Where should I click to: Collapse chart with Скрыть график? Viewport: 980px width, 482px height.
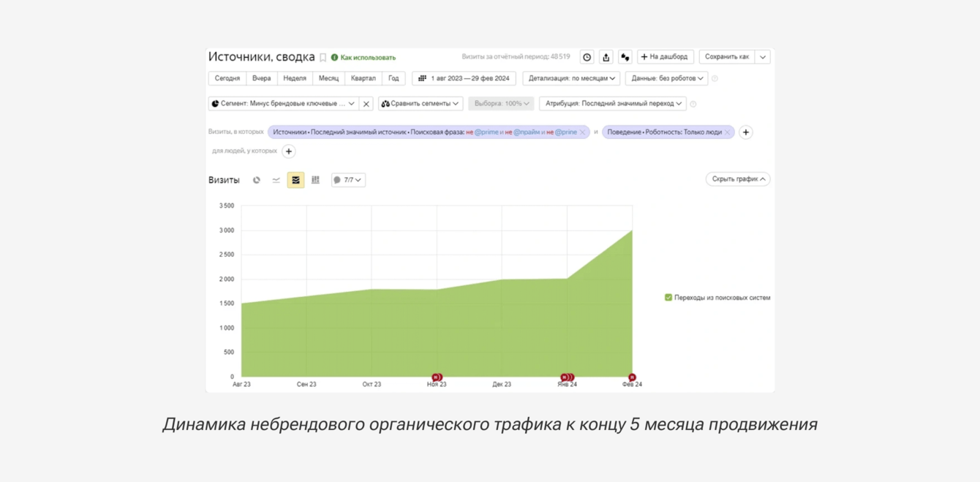[x=738, y=179]
